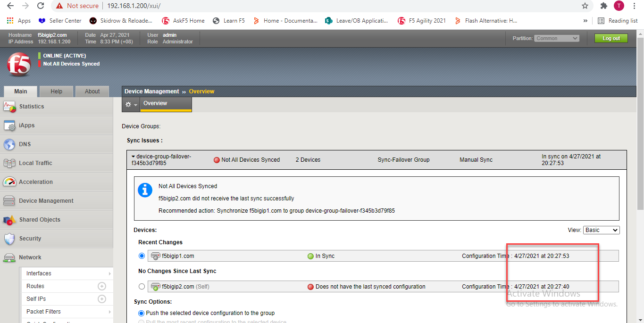This screenshot has width=644, height=323.
Task: Switch to the Help tab
Action: point(56,91)
